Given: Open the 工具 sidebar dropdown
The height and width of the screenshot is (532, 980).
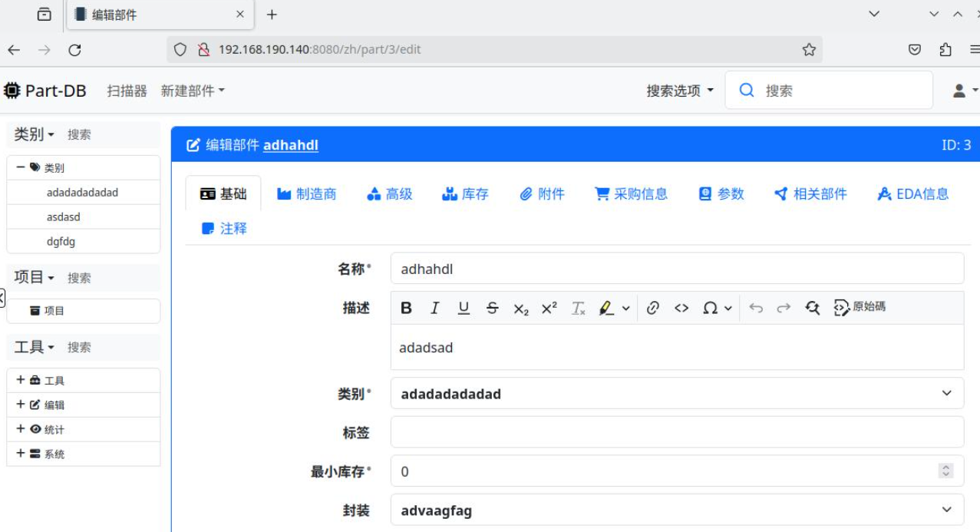Looking at the screenshot, I should [35, 347].
